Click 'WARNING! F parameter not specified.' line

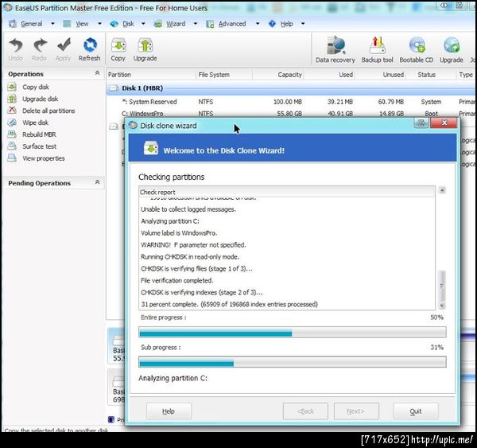[193, 245]
